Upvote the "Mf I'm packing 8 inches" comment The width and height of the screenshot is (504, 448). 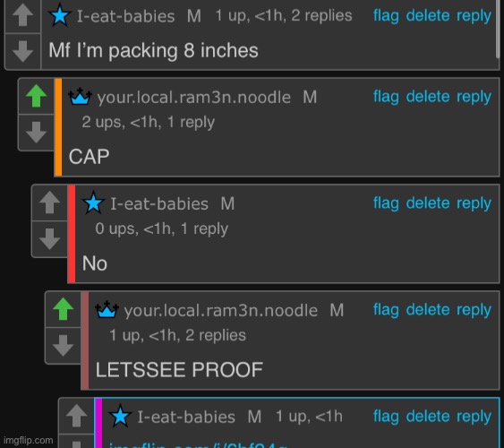coord(22,15)
